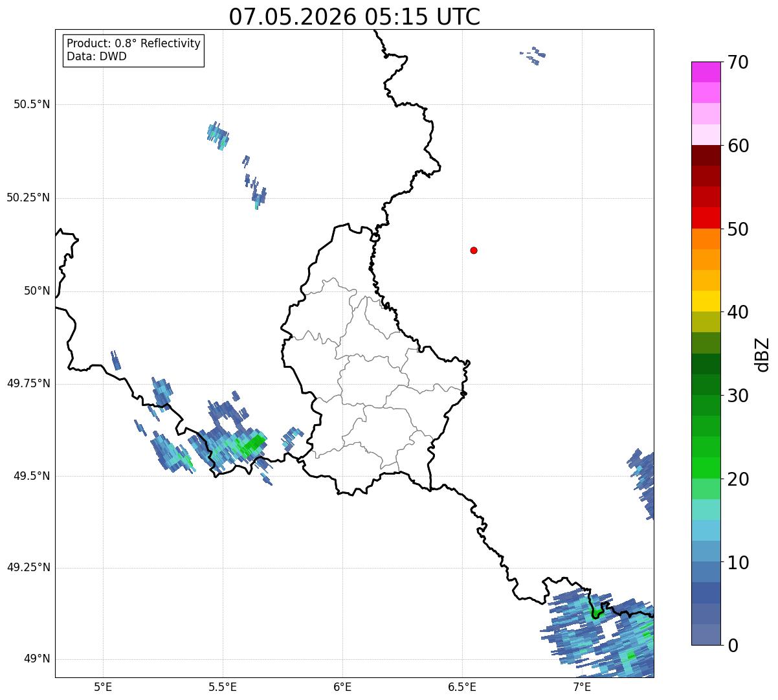Click the 49.25°N latitude axis label
778x700 pixels.
point(28,568)
